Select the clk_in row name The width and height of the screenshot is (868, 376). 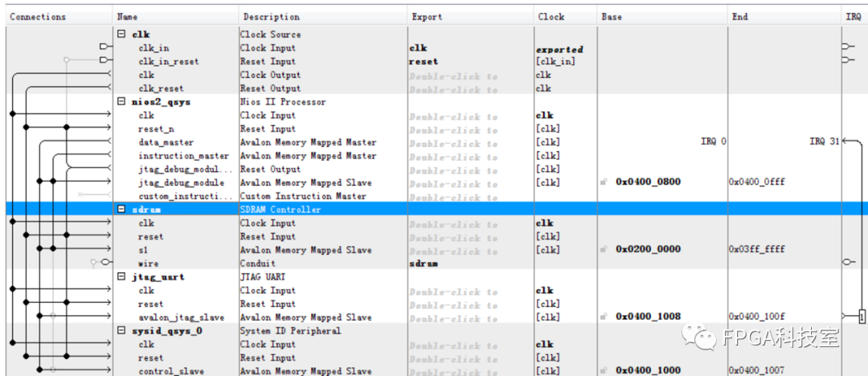154,48
